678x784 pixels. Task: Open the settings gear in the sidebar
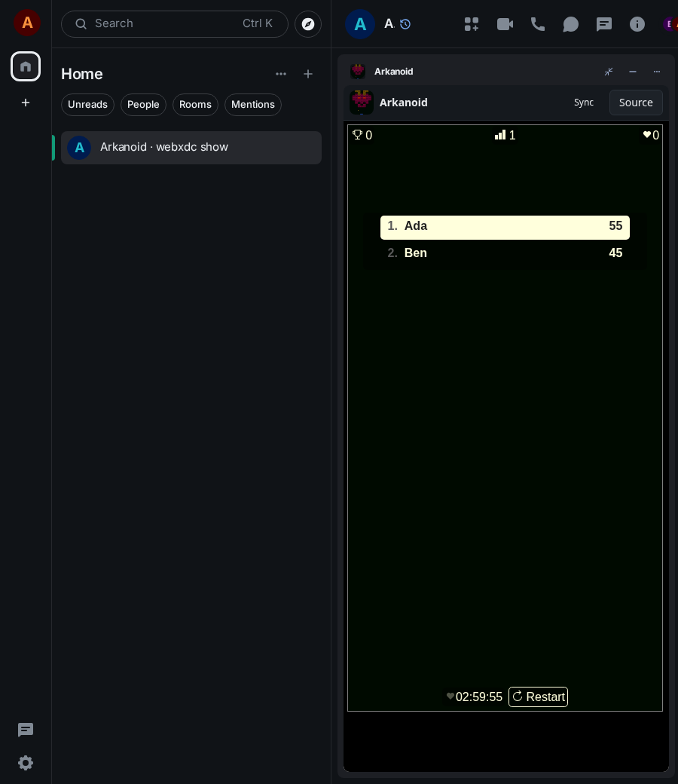coord(26,762)
